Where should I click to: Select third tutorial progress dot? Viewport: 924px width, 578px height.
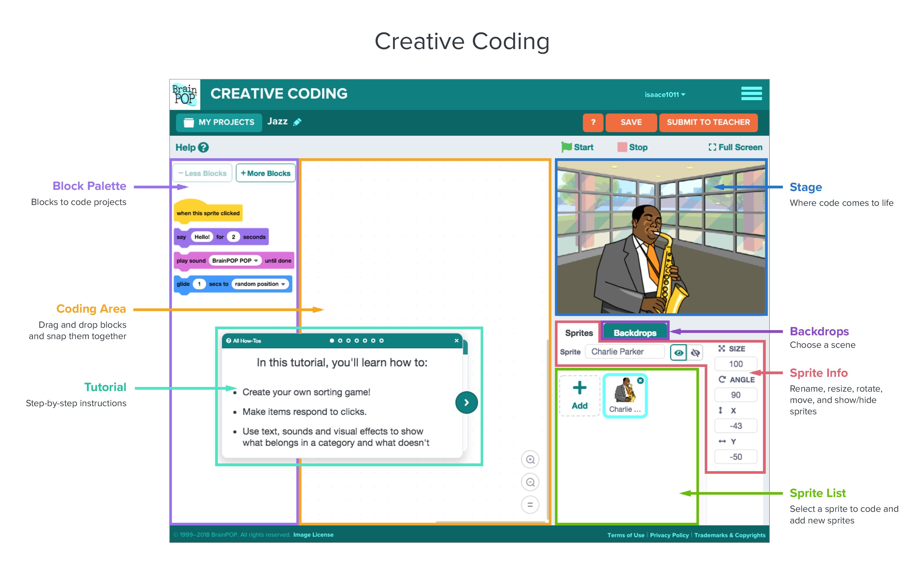pyautogui.click(x=348, y=341)
